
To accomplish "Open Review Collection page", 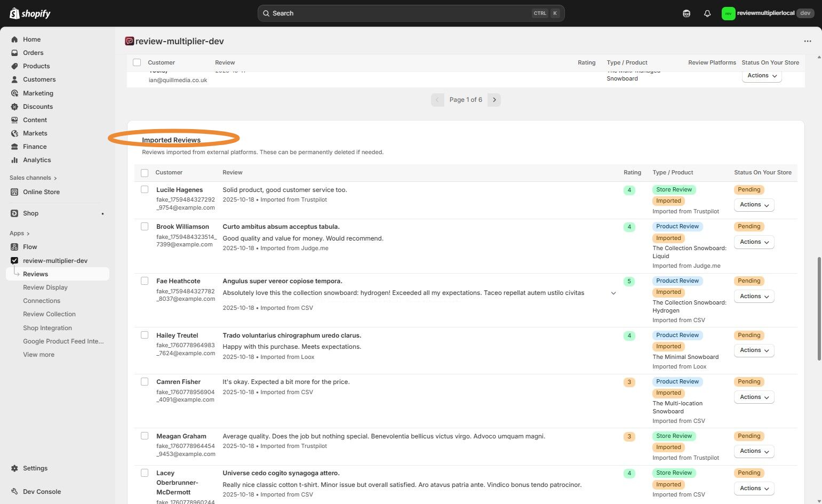I will 49,314.
